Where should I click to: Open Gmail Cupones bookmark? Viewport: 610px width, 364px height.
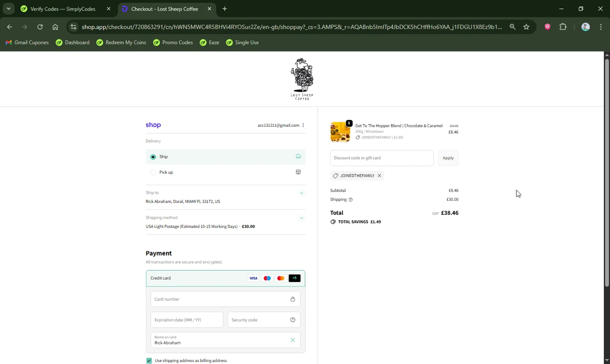27,43
